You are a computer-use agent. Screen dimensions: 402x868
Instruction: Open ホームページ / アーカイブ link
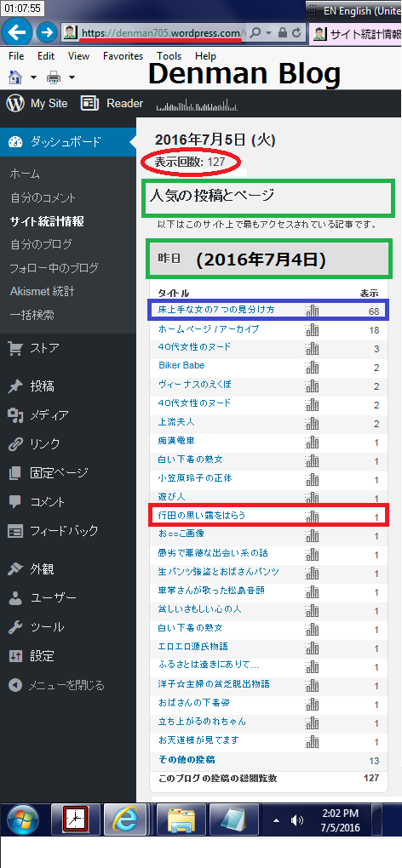pyautogui.click(x=208, y=328)
